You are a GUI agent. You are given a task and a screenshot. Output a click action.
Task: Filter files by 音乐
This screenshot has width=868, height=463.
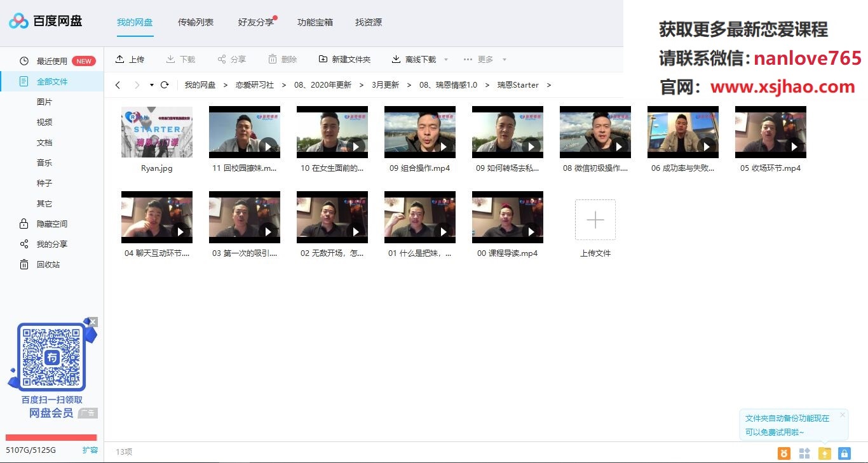coord(44,163)
